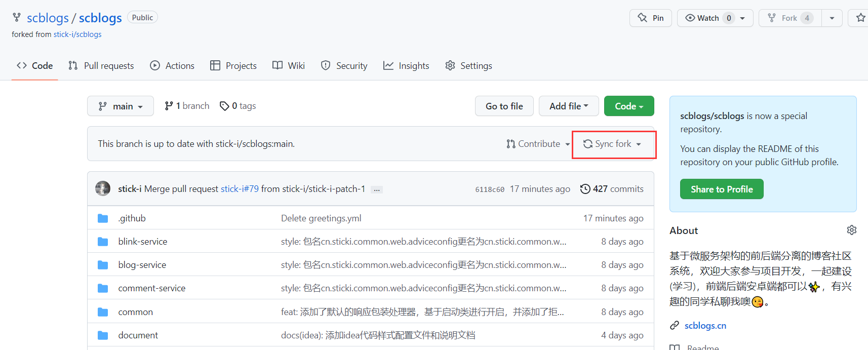Open blink-service folder
868x350 pixels.
click(x=143, y=242)
